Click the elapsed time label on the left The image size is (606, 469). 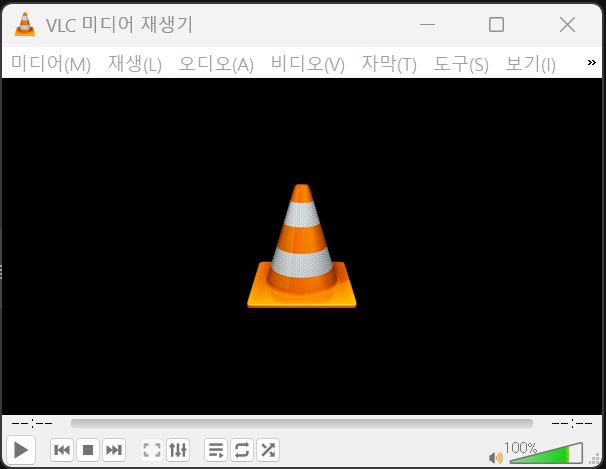coord(32,424)
